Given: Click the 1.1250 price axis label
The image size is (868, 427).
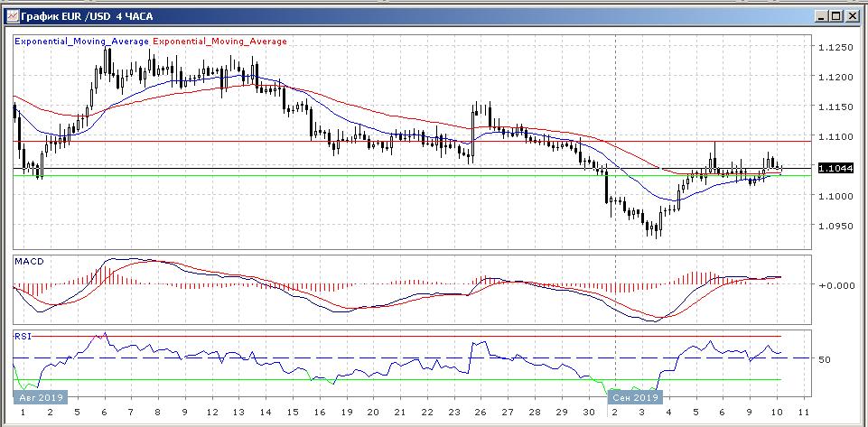Looking at the screenshot, I should tap(835, 48).
